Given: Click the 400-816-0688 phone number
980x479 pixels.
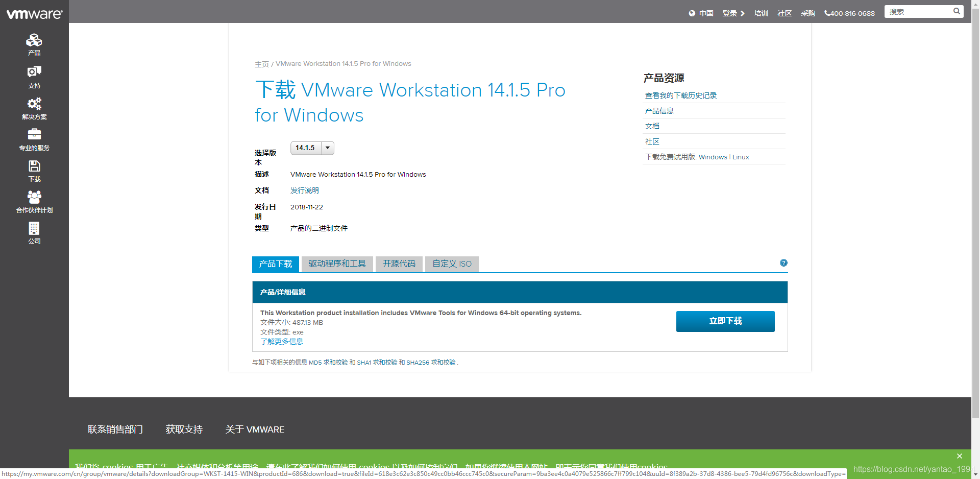Looking at the screenshot, I should point(850,13).
